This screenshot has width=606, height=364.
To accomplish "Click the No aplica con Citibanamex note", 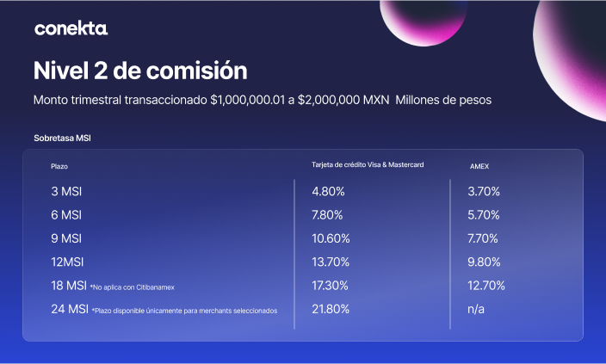I will click(133, 287).
